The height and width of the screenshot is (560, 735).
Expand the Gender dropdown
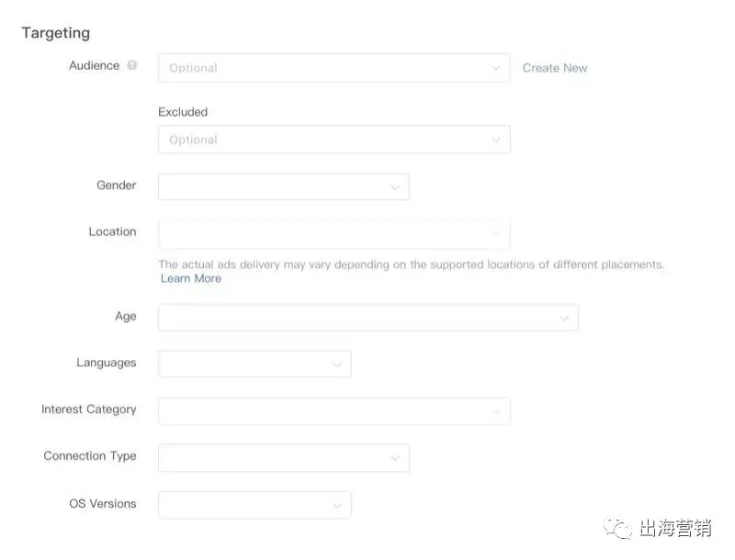[x=284, y=187]
